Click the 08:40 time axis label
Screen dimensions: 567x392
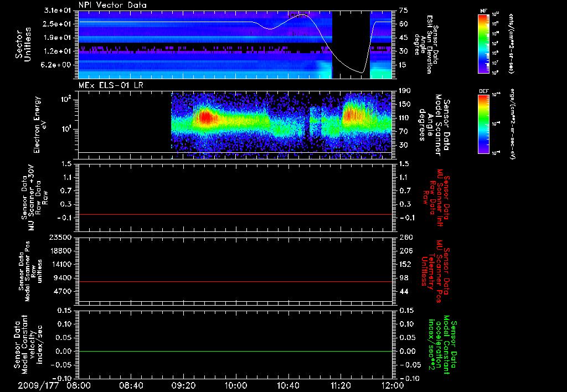131,385
